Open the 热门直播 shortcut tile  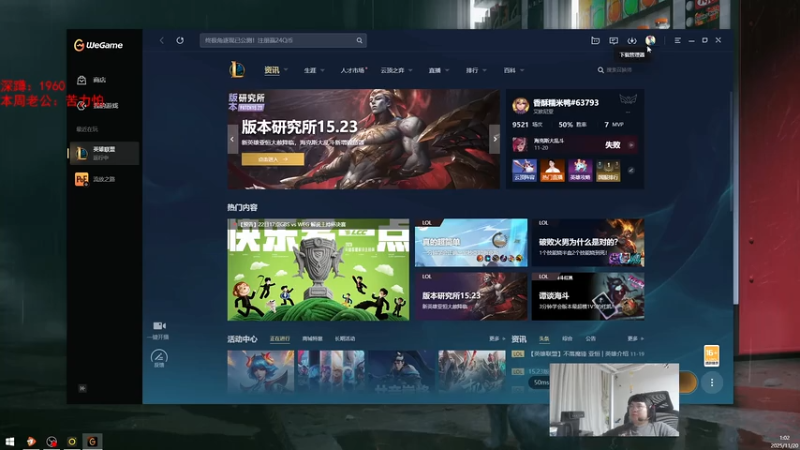pyautogui.click(x=552, y=170)
